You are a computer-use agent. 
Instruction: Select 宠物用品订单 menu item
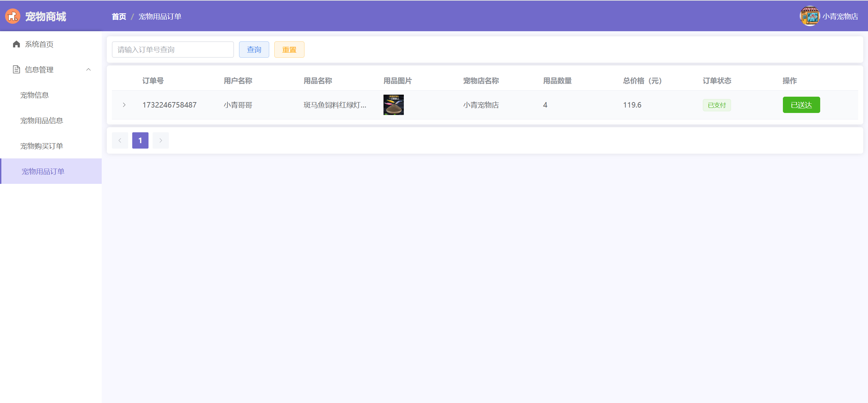(x=43, y=171)
